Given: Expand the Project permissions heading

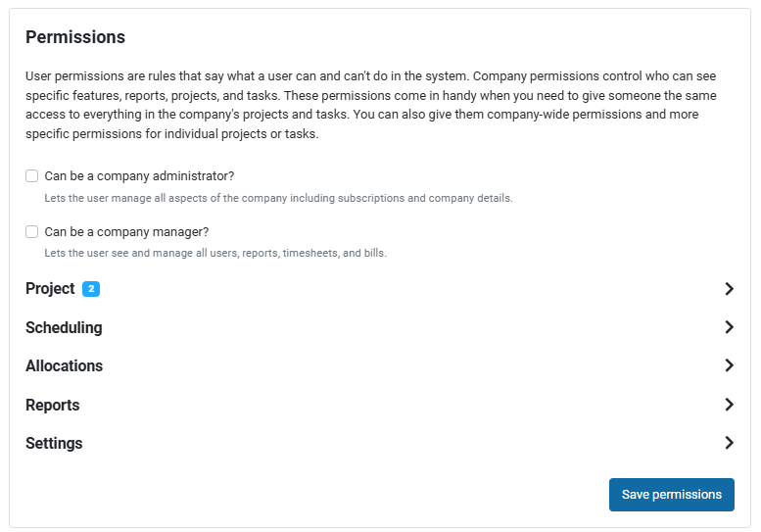Looking at the screenshot, I should point(50,289).
